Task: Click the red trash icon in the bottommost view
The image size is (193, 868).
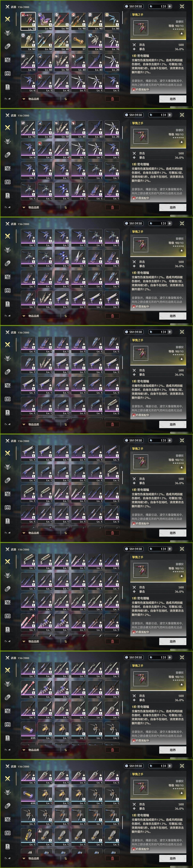Action: click(112, 858)
